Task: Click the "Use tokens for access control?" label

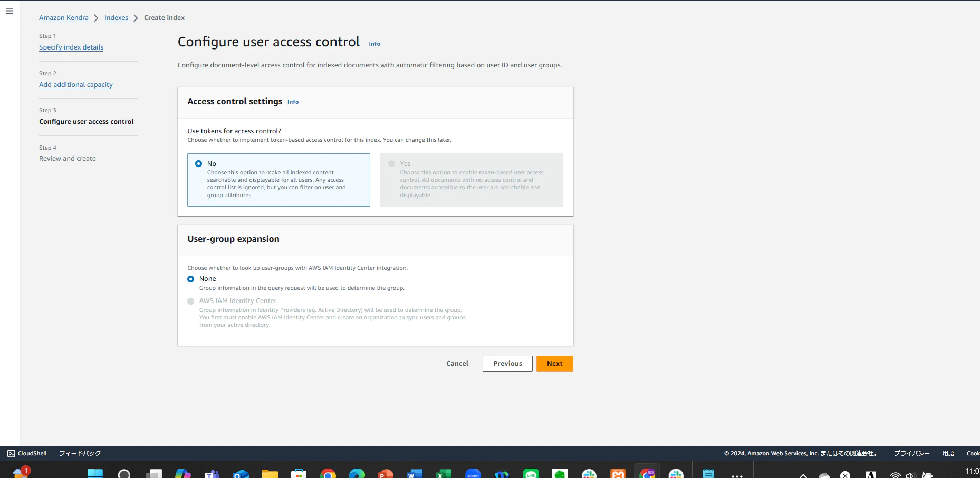Action: (x=234, y=131)
